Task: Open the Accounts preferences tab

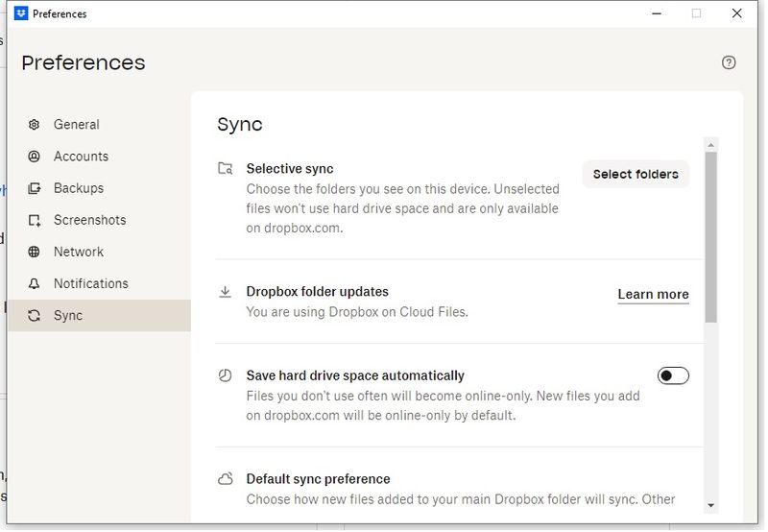Action: coord(81,157)
